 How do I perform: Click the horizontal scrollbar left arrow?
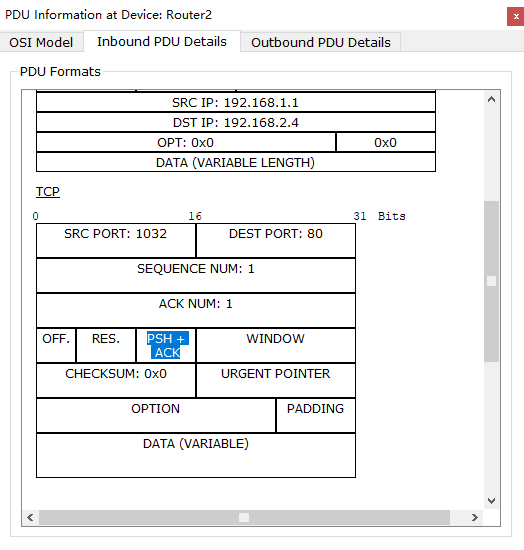[31, 517]
